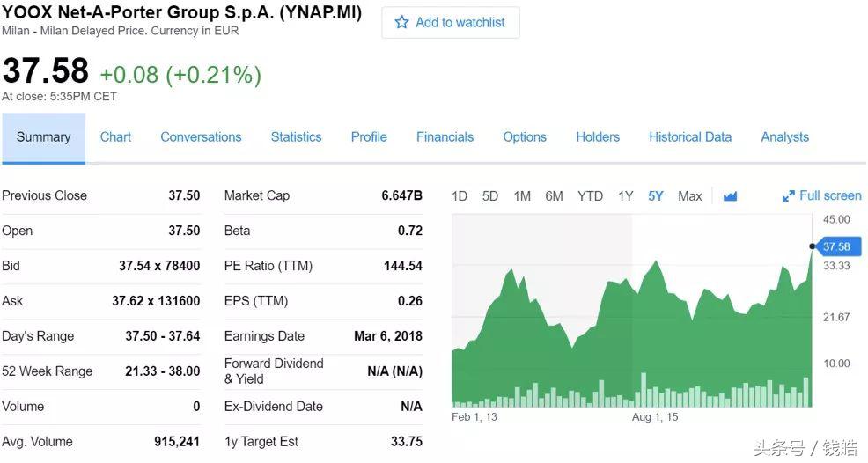Click the 37.58 current price marker on chart
Screen dimensions: 868x463
point(835,246)
